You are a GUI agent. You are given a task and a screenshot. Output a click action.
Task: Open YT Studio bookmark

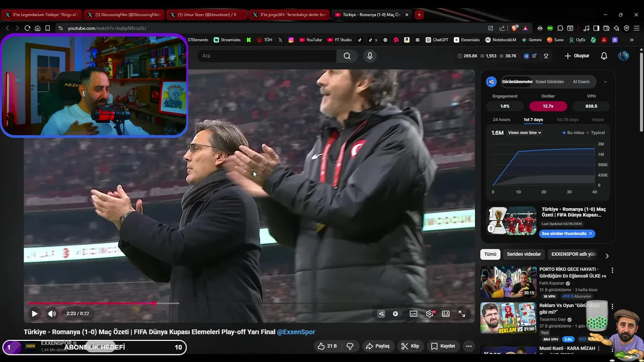coord(340,40)
